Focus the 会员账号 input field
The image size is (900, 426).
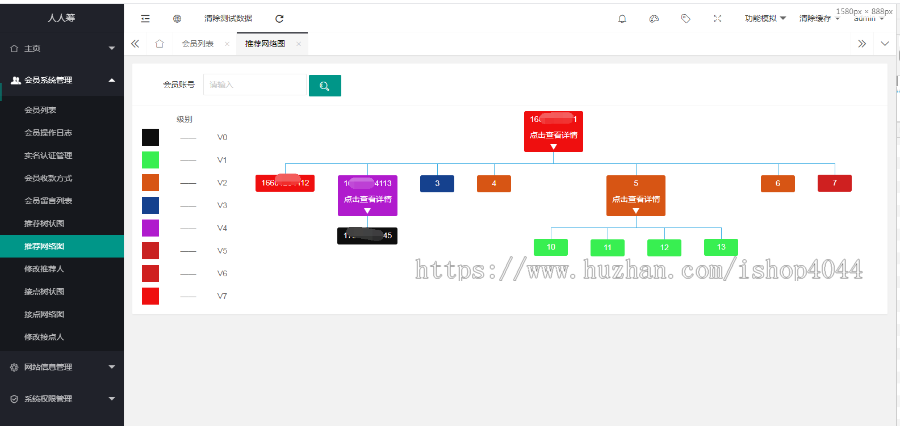tap(254, 85)
